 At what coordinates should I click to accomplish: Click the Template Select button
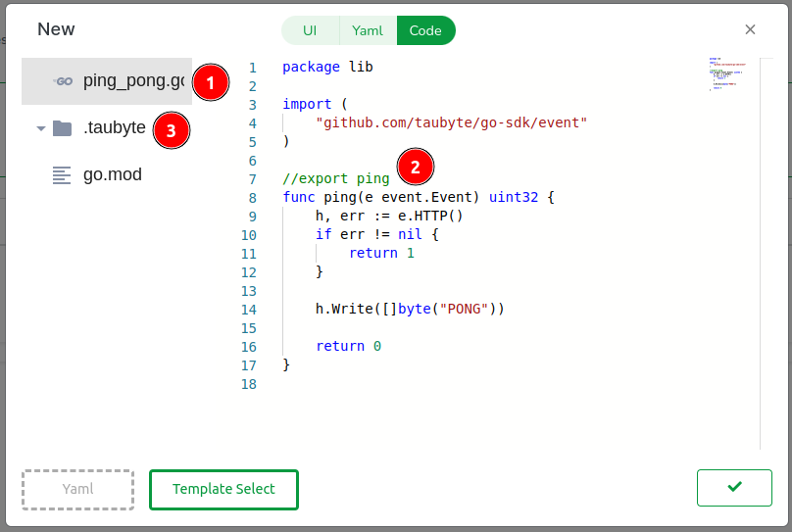[x=223, y=489]
